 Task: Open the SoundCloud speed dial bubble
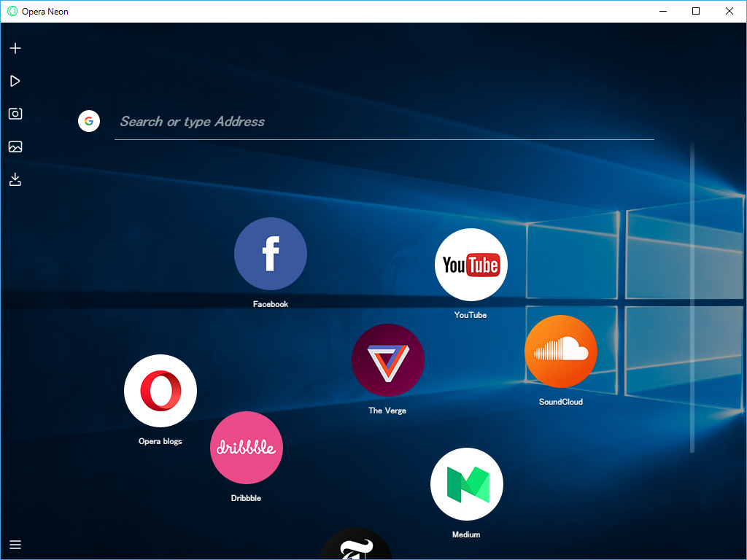561,351
